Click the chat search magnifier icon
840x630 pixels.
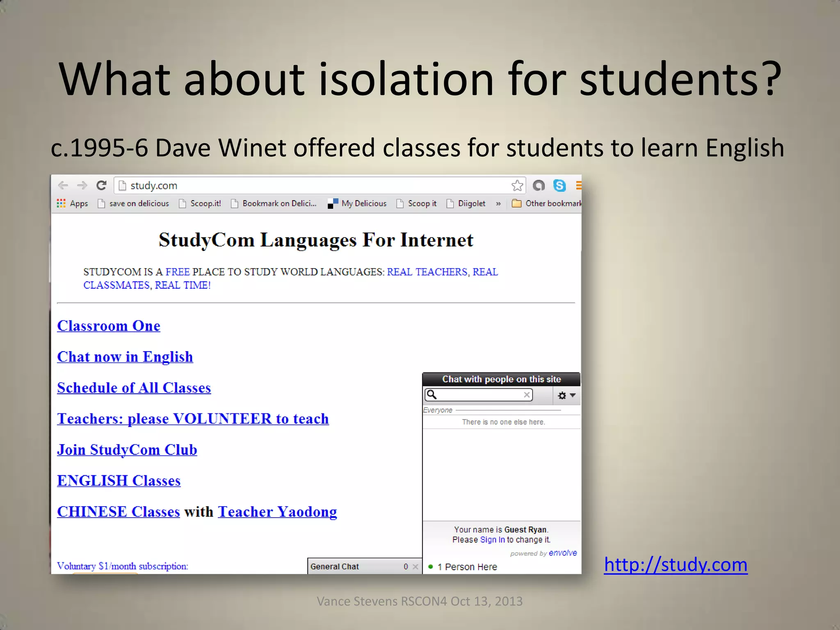pos(431,395)
